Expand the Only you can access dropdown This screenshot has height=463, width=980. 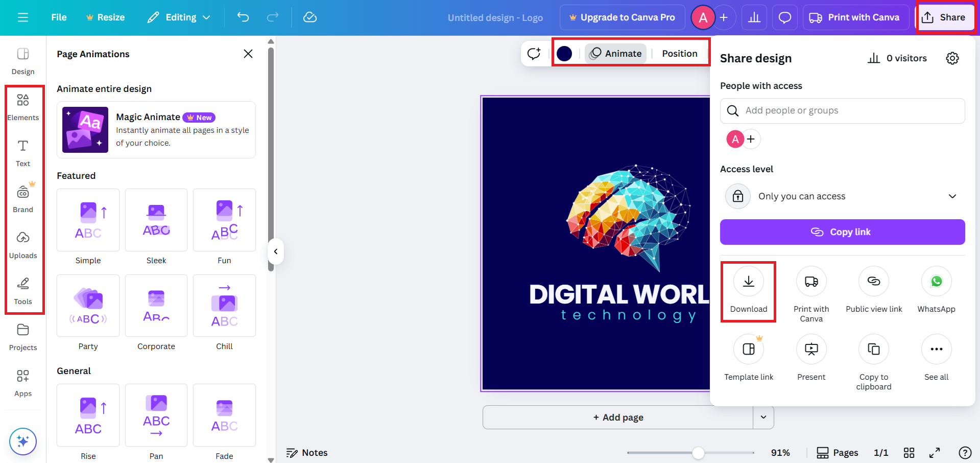[x=952, y=196]
